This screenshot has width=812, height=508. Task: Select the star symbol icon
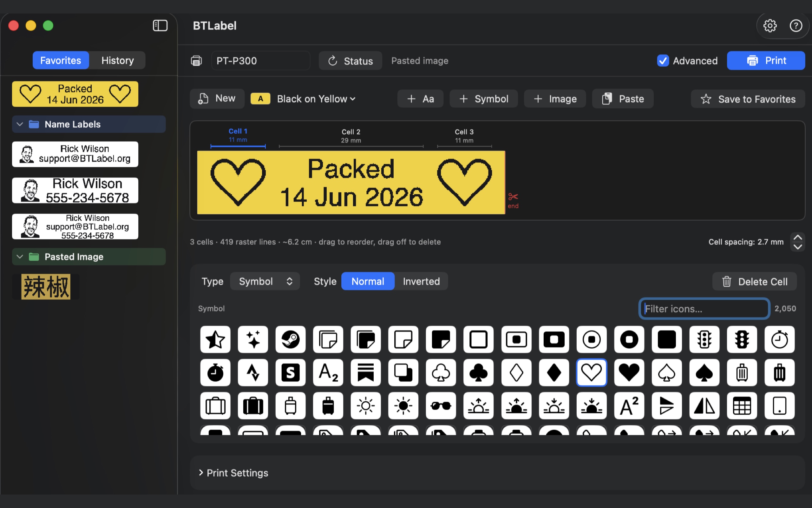click(215, 339)
